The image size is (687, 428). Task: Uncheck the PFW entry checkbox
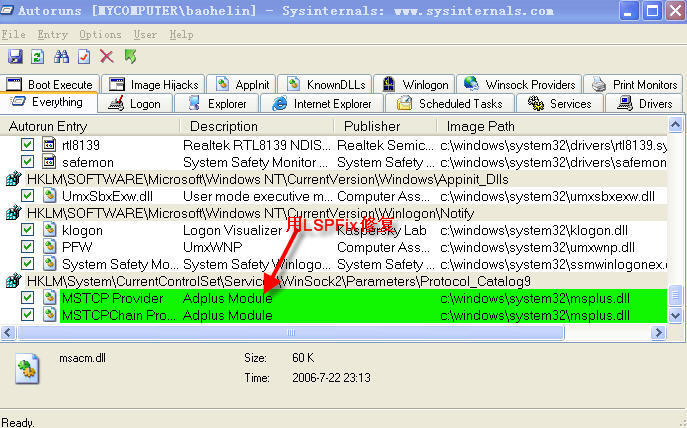pos(27,247)
